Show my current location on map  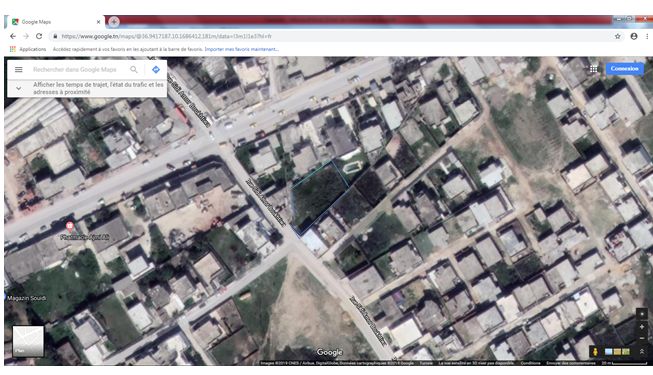click(x=642, y=314)
